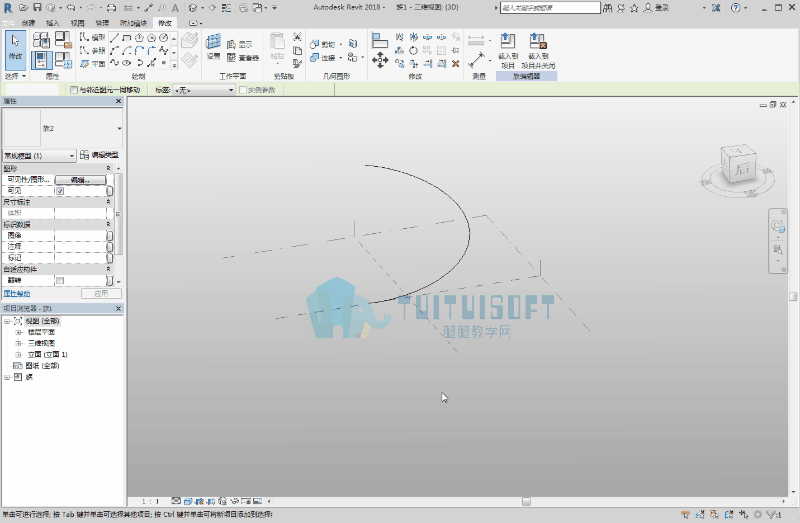Click associate parameter button for 图像 row
Viewport: 800px width, 523px height.
click(x=109, y=235)
